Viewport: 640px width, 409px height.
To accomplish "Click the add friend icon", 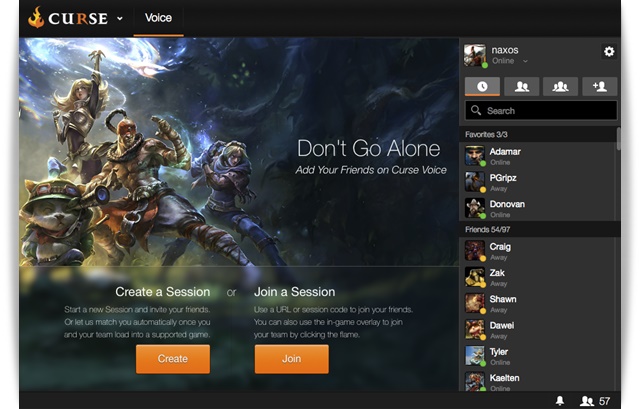I will (600, 86).
